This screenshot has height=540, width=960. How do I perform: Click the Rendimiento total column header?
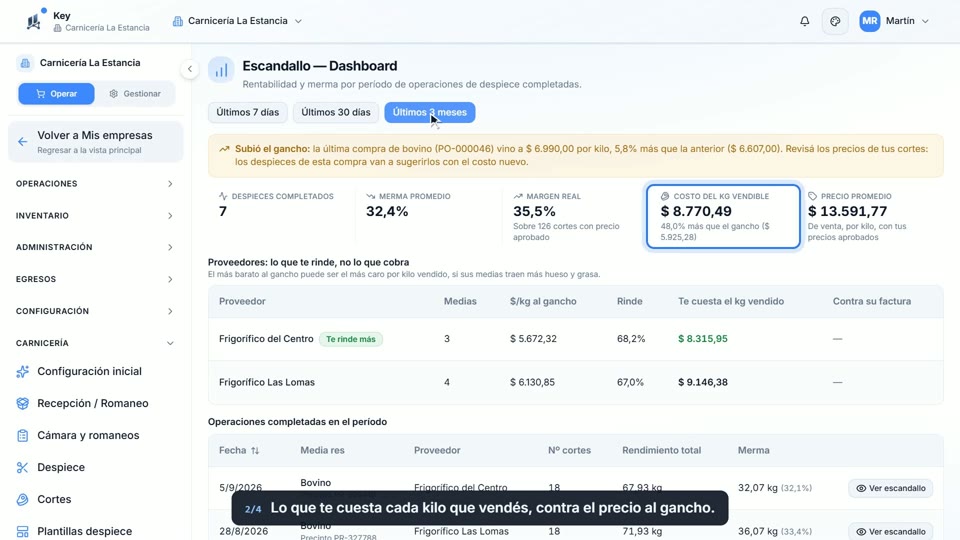tap(661, 450)
